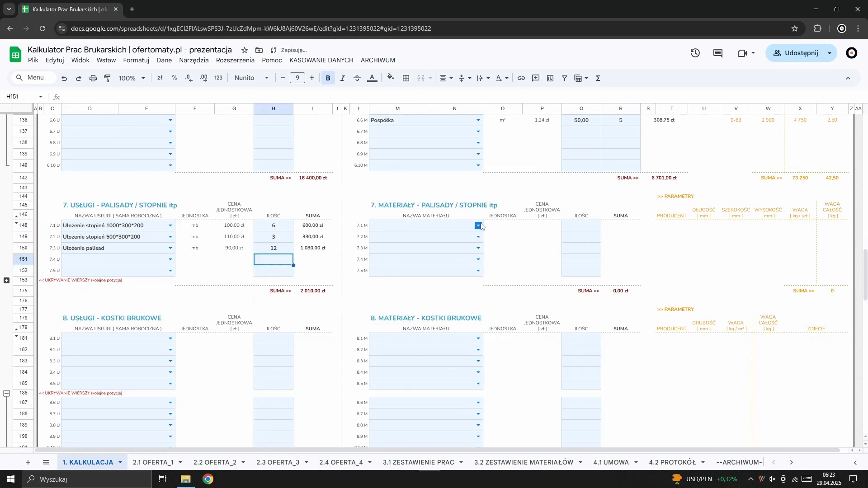Screen dimensions: 868x488
Task: Toggle italic formatting
Action: 343,78
